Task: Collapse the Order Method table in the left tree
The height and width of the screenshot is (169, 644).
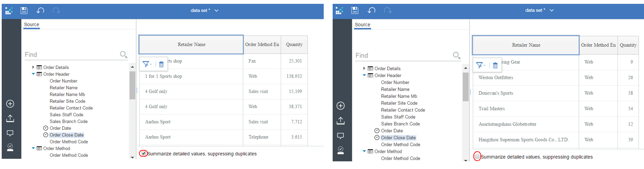Action: (33, 149)
